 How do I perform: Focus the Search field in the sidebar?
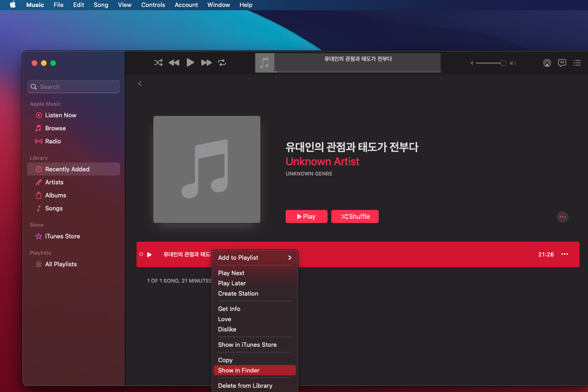coord(74,87)
